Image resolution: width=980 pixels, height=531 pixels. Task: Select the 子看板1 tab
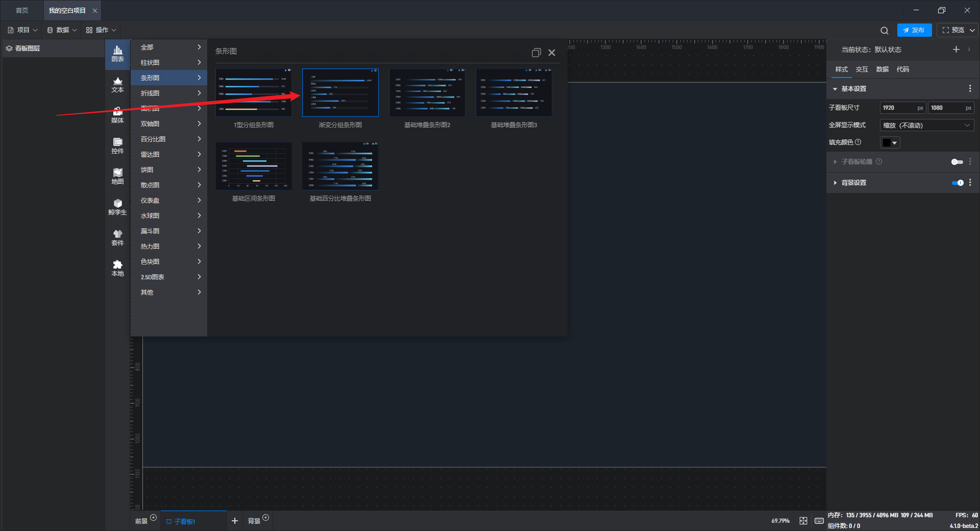point(193,521)
